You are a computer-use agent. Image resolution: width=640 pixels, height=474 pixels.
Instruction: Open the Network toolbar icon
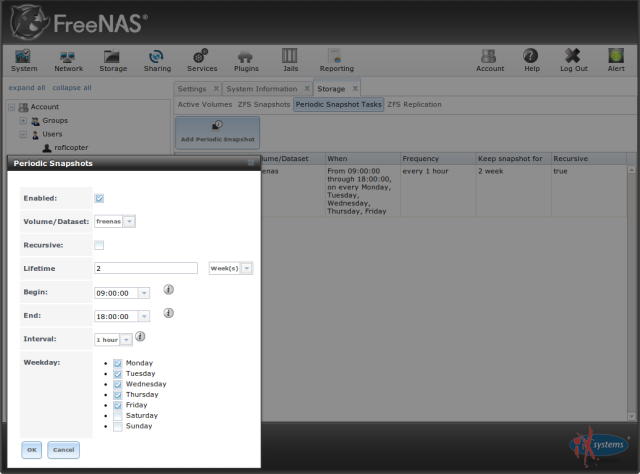coord(68,60)
